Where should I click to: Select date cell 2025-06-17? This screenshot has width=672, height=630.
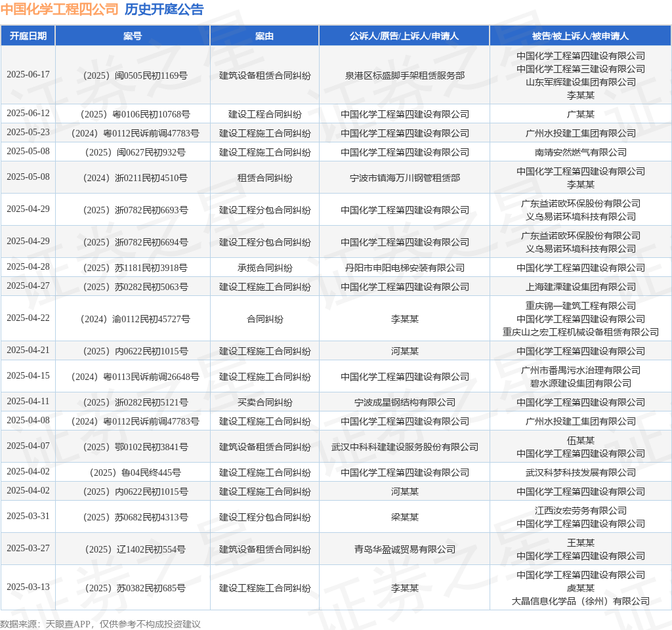(x=28, y=75)
